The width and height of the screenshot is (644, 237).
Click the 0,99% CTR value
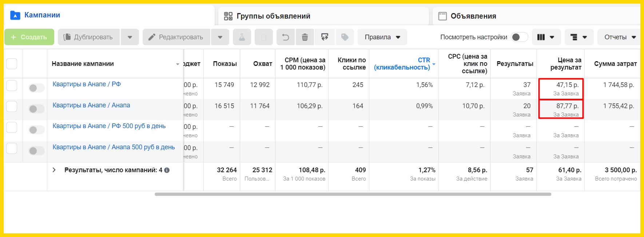[424, 106]
